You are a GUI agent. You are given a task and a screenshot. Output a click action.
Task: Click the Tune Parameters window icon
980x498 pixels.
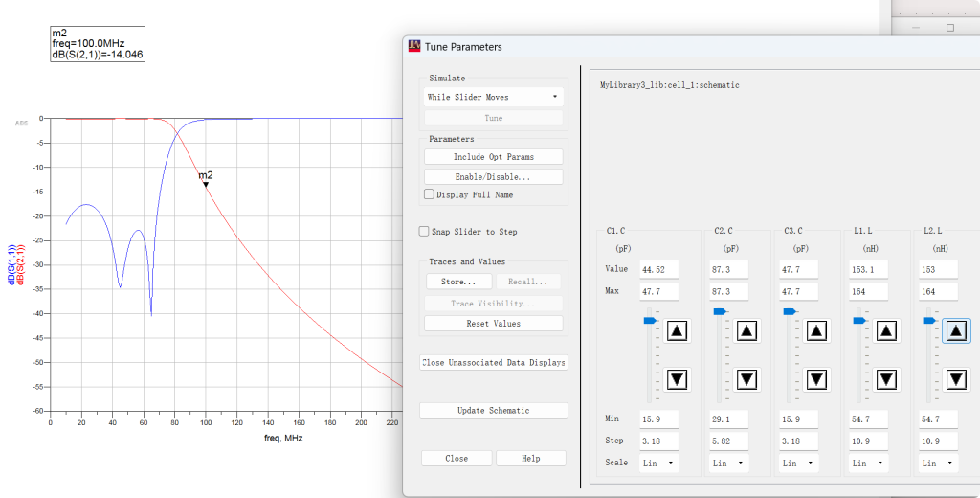point(414,46)
